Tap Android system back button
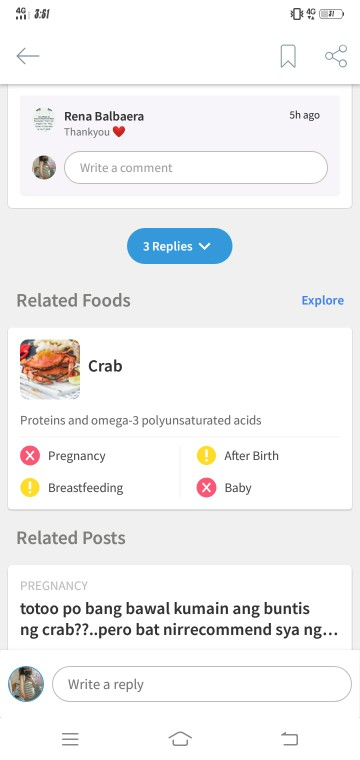Screen dimensions: 360x760 click(x=289, y=739)
